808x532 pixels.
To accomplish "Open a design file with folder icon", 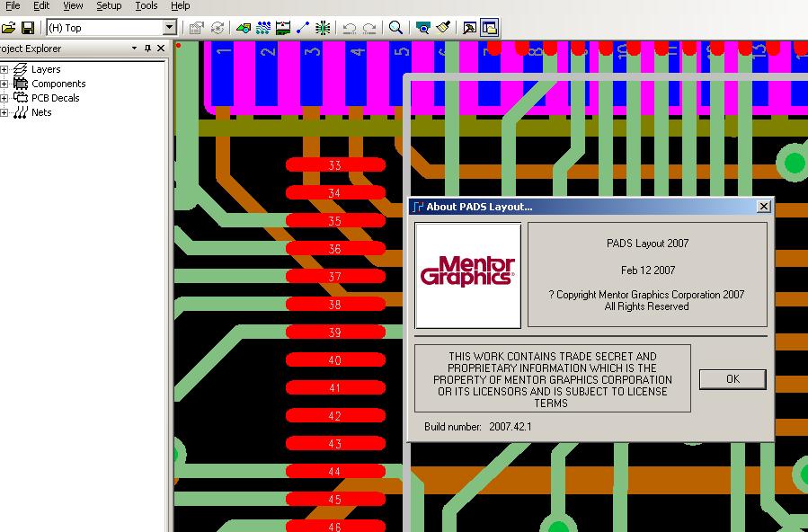I will (8, 27).
